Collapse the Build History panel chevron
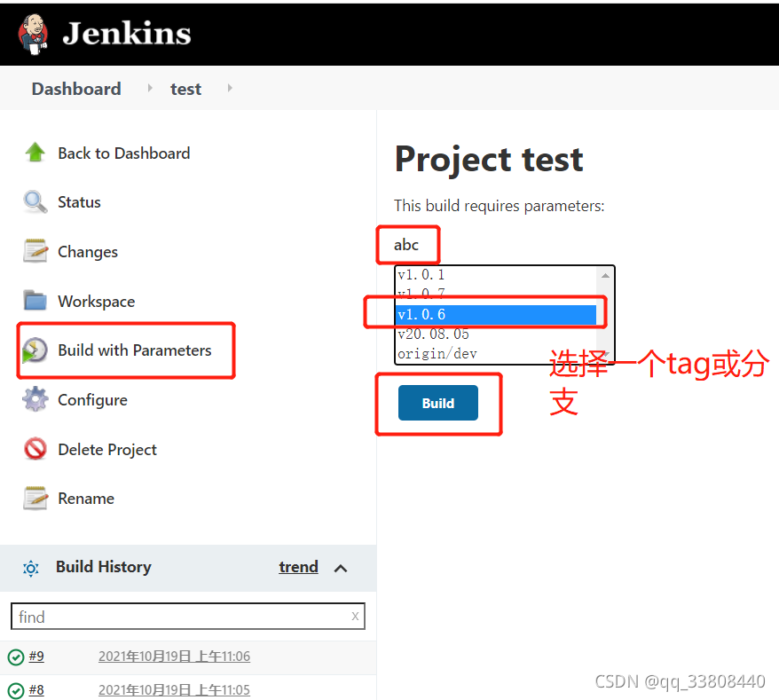The image size is (779, 700). (341, 569)
